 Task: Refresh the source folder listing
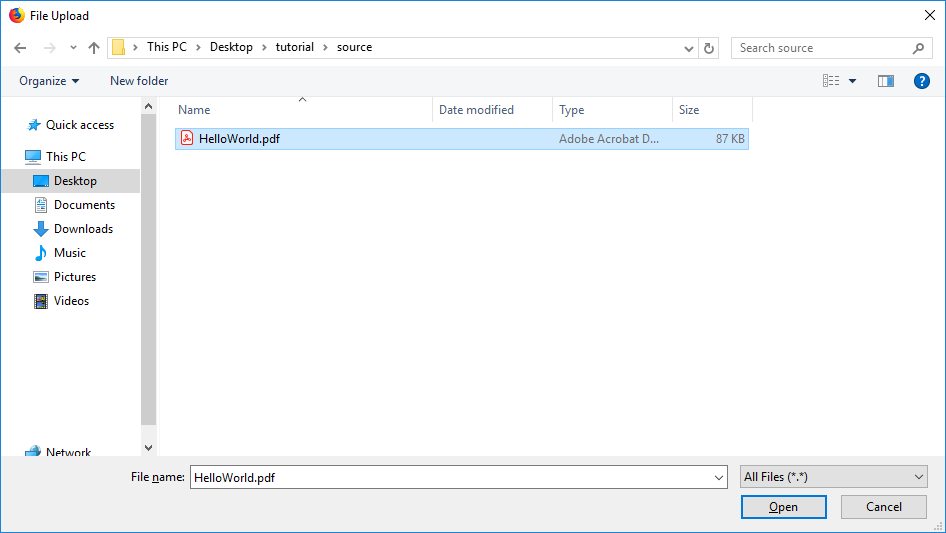click(x=709, y=48)
